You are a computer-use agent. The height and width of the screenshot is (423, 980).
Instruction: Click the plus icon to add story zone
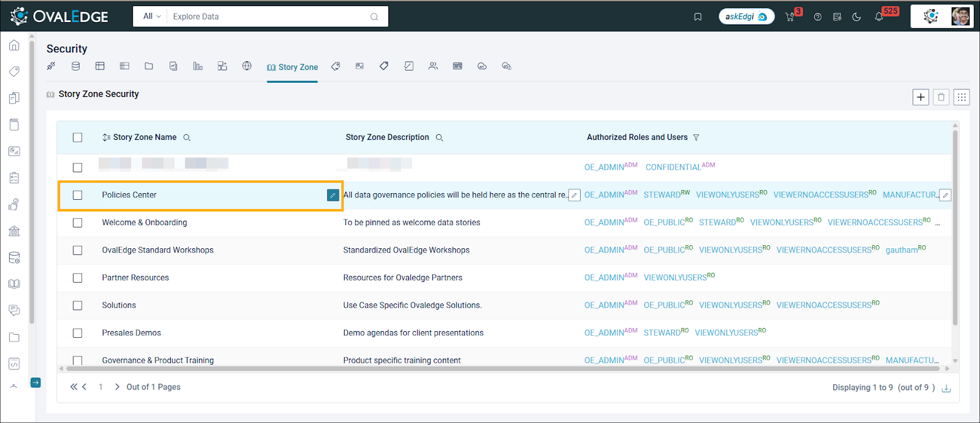(921, 97)
